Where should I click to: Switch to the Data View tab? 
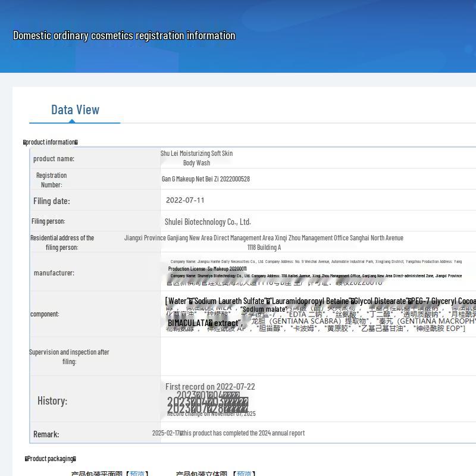click(75, 109)
